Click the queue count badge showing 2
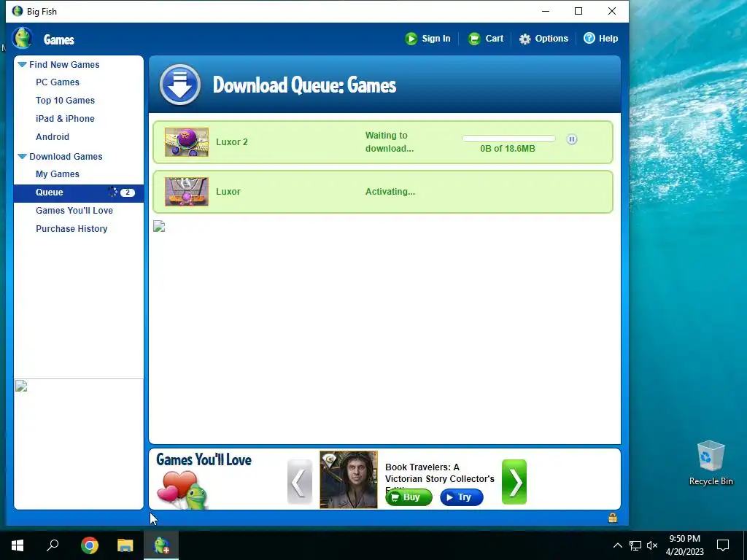Image resolution: width=747 pixels, height=560 pixels. (127, 192)
